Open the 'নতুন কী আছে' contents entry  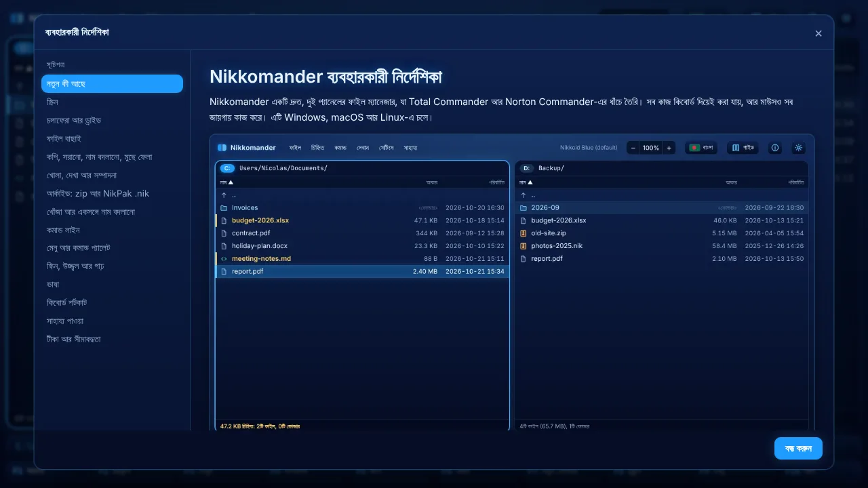tap(112, 83)
